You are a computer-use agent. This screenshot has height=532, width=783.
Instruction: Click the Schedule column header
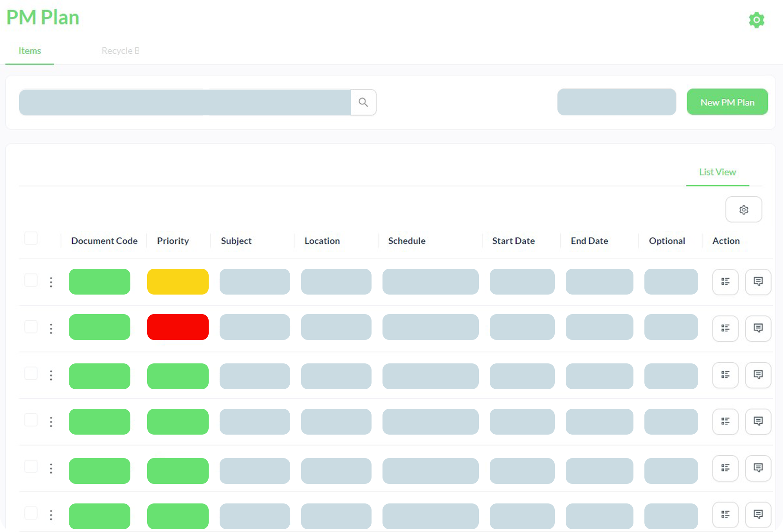click(x=407, y=241)
